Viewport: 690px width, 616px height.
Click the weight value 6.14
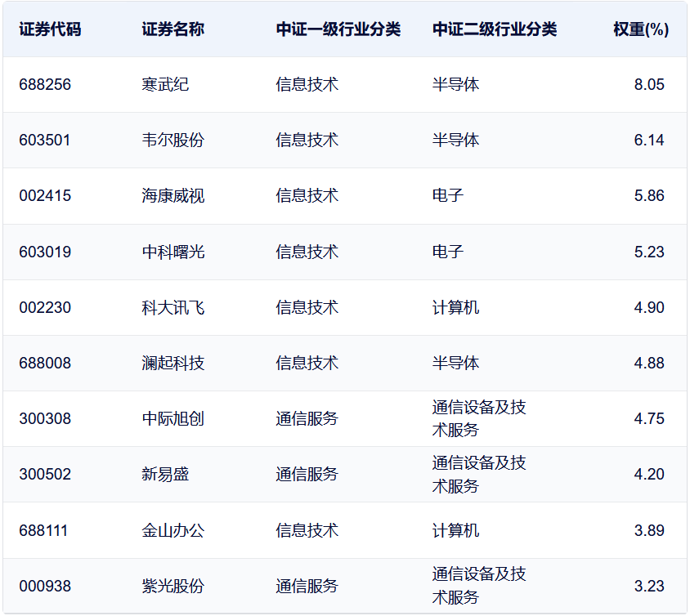pyautogui.click(x=649, y=141)
